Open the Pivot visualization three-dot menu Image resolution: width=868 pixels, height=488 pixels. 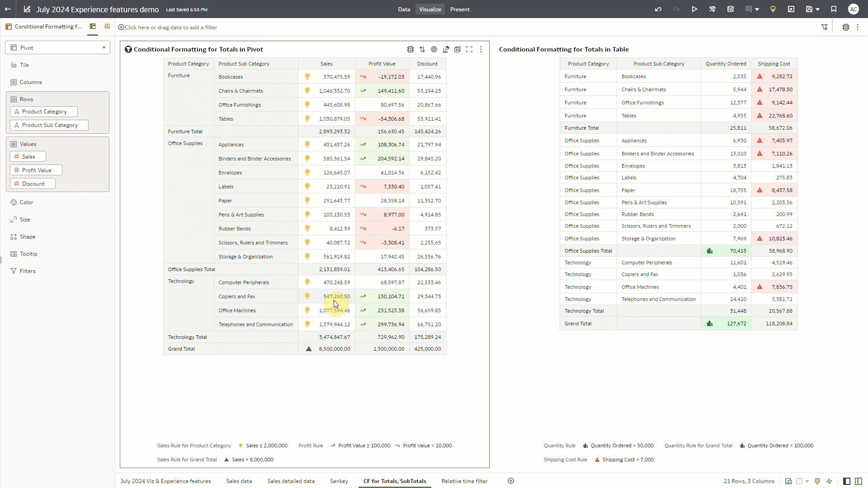[481, 49]
